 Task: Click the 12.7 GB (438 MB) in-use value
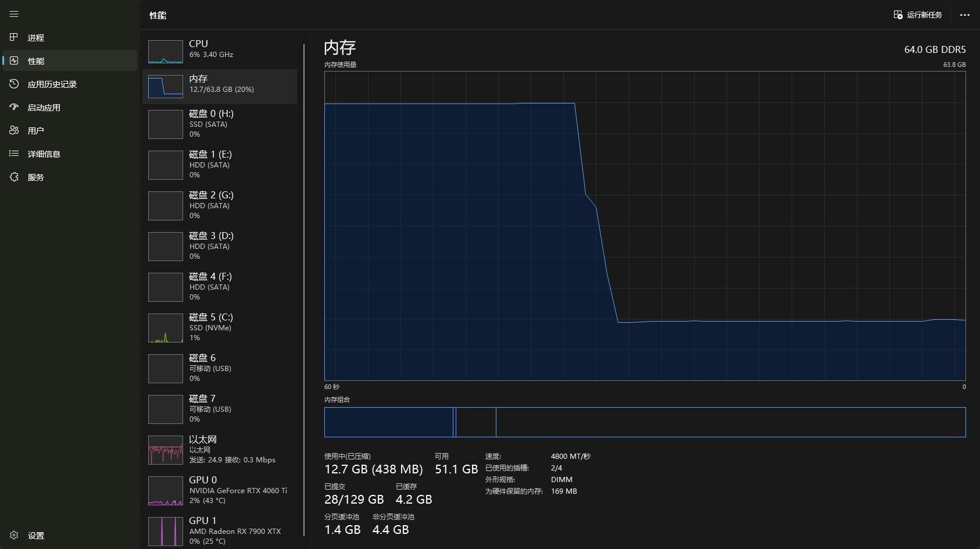click(x=373, y=469)
